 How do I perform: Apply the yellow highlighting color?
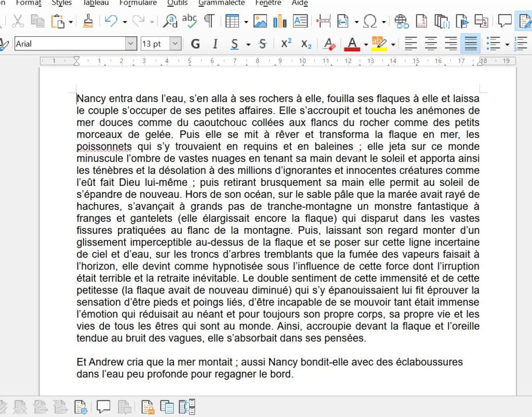point(379,44)
